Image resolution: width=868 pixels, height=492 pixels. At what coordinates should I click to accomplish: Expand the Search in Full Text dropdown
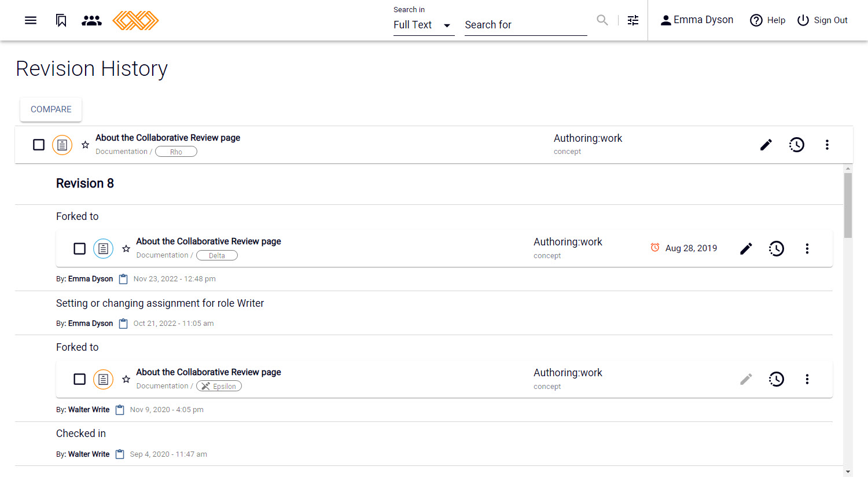(424, 25)
